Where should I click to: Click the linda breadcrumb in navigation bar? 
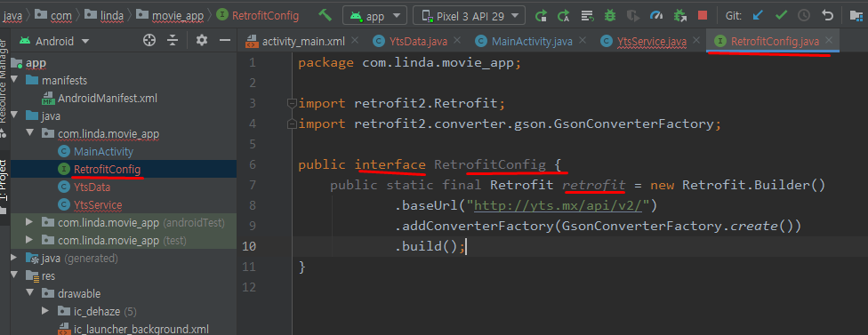112,15
